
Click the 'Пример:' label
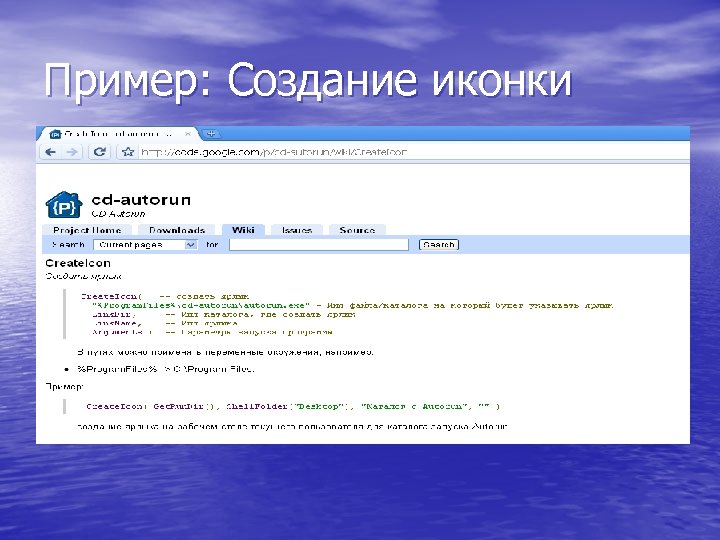pyautogui.click(x=64, y=387)
